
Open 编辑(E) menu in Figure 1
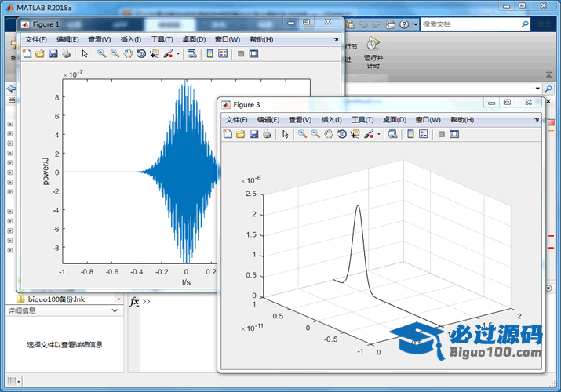point(67,39)
